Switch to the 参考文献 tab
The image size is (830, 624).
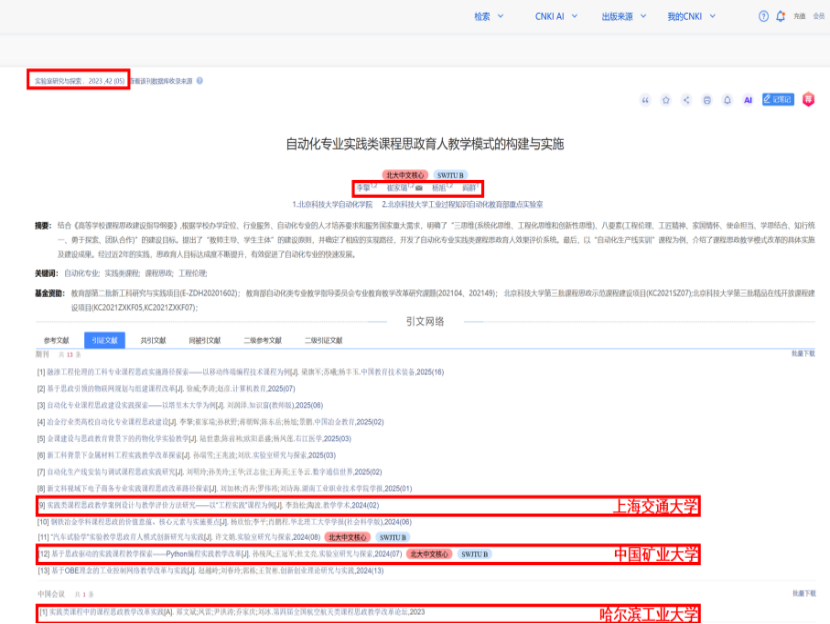click(56, 340)
